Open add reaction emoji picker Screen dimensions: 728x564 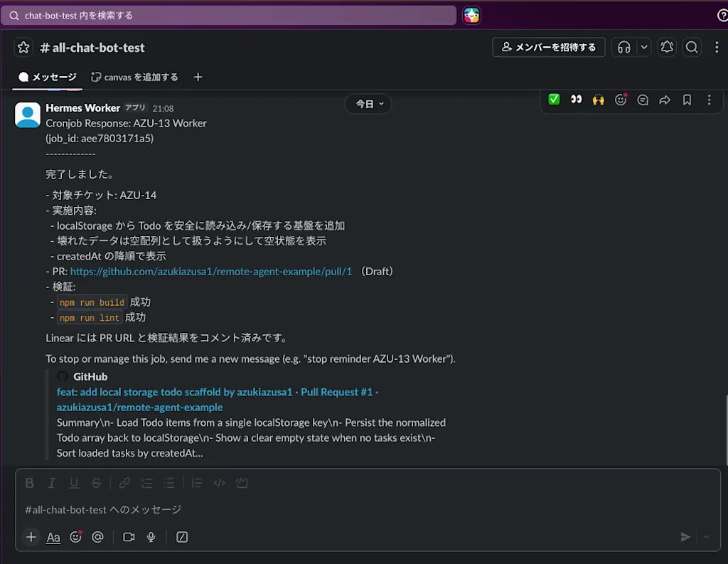(x=620, y=100)
